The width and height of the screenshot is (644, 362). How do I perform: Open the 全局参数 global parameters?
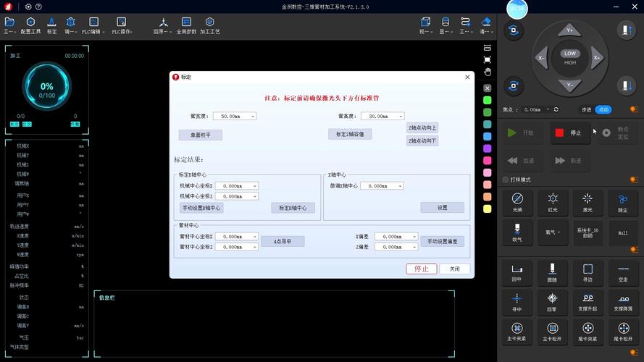point(186,25)
